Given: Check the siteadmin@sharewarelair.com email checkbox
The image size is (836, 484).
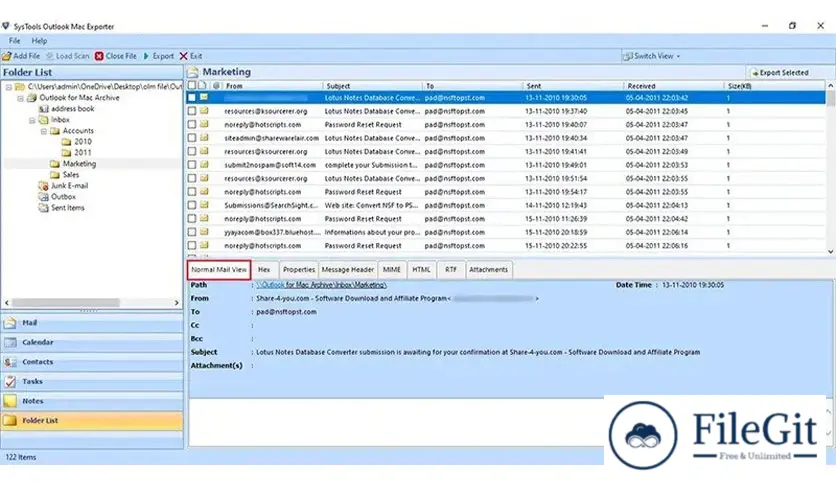Looking at the screenshot, I should coord(192,138).
